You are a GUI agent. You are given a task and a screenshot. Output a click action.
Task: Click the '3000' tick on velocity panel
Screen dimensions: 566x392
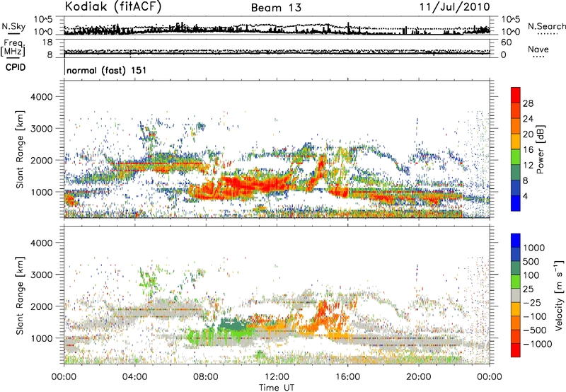41,275
